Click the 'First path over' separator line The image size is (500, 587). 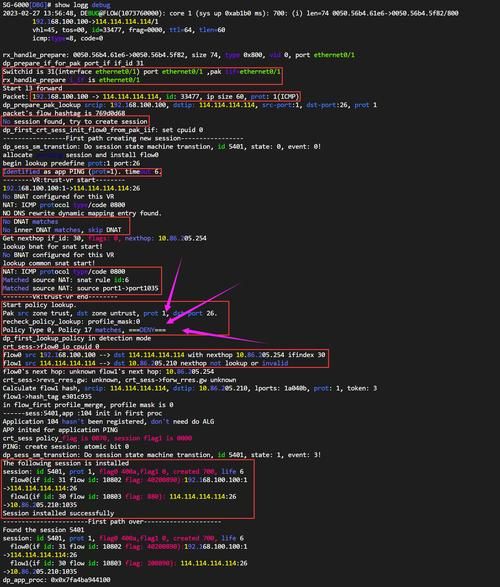(112, 521)
